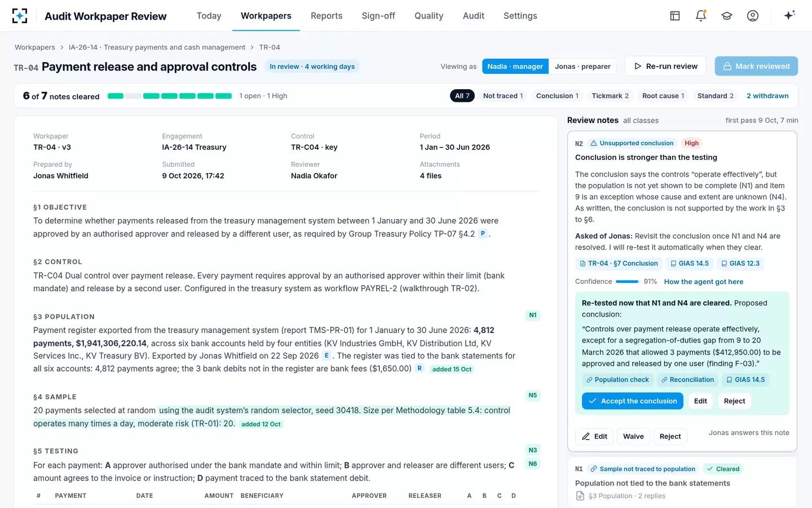Open the user profile icon
Viewport: 812px width, 508px height.
[x=753, y=16]
